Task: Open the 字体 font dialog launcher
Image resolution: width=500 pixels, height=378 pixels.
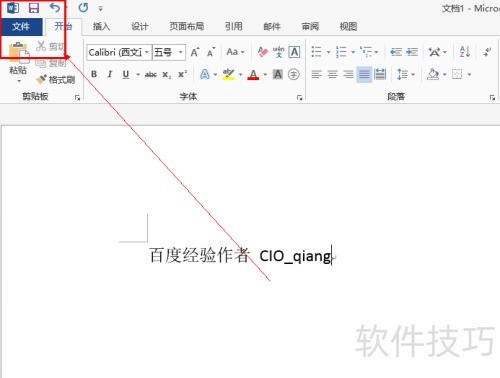Action: tap(300, 97)
